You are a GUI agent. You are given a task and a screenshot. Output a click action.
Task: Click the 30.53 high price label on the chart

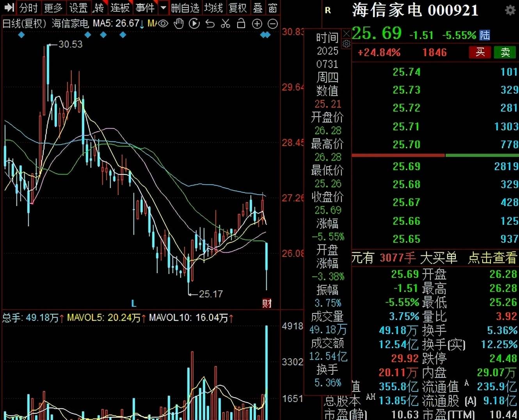click(x=71, y=44)
